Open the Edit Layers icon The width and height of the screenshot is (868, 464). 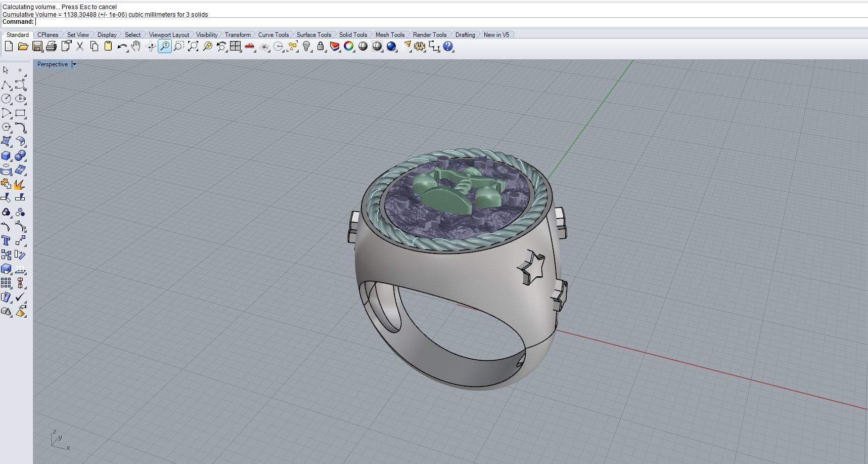335,47
